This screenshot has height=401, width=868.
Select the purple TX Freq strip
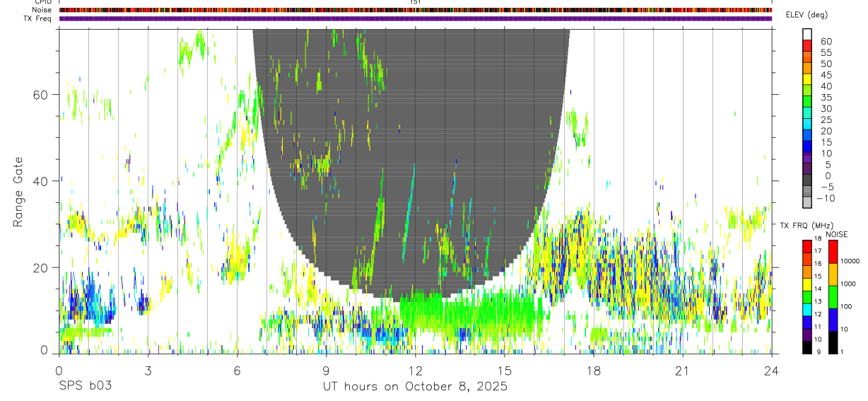pos(416,18)
